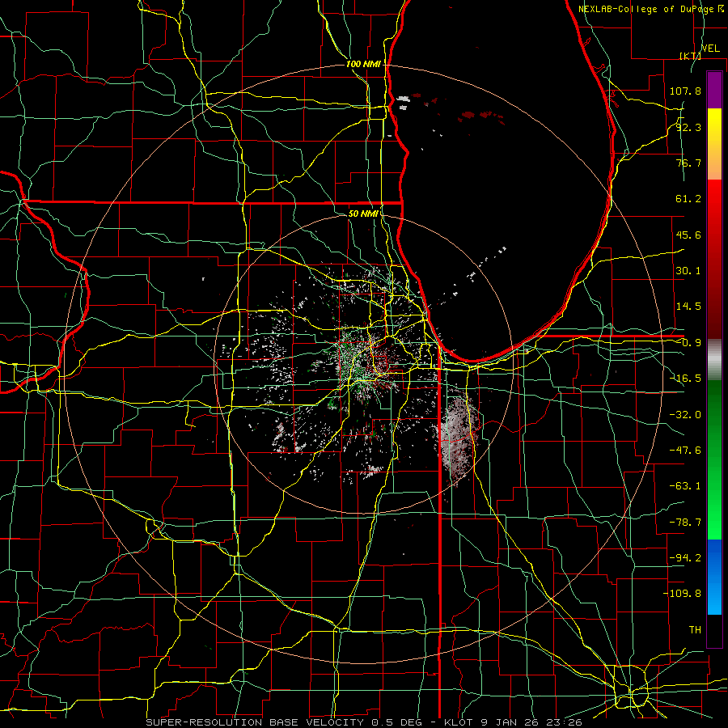Click the "23:26" timestamp in the footer
Viewport: 728px width, 728px height.
pyautogui.click(x=563, y=722)
